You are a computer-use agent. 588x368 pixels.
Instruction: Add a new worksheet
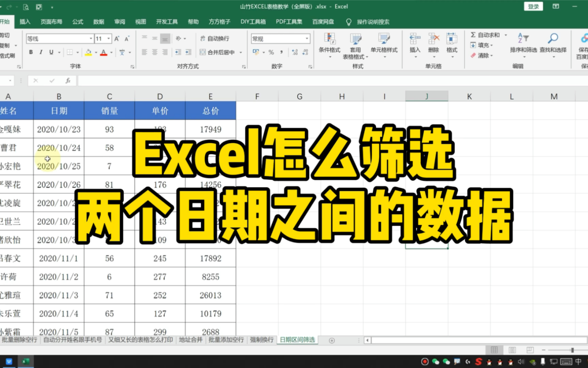332,340
